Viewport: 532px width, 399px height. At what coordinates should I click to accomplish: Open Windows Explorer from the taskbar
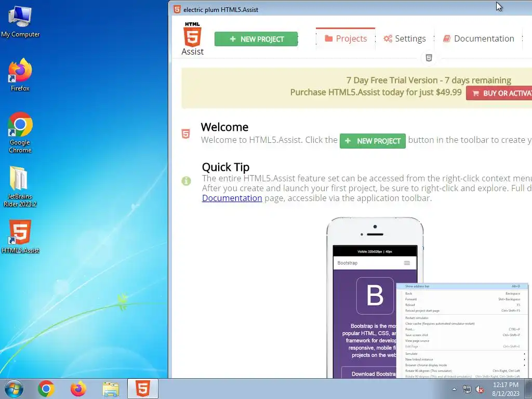point(111,389)
